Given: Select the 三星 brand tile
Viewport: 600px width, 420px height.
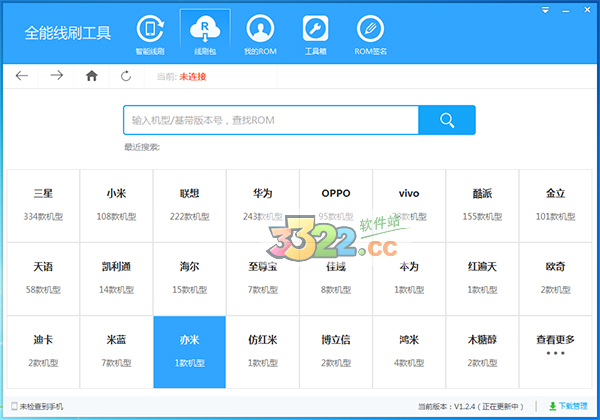Looking at the screenshot, I should [43, 202].
